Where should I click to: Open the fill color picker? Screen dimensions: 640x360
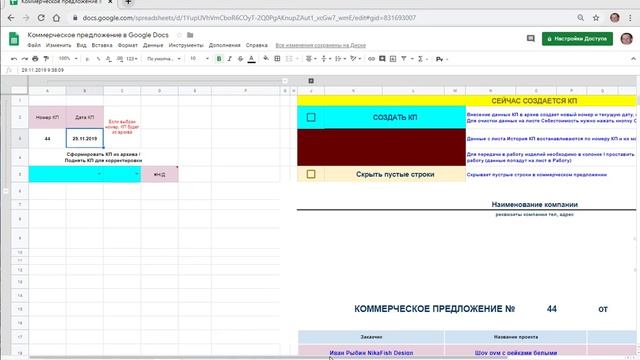coord(266,59)
